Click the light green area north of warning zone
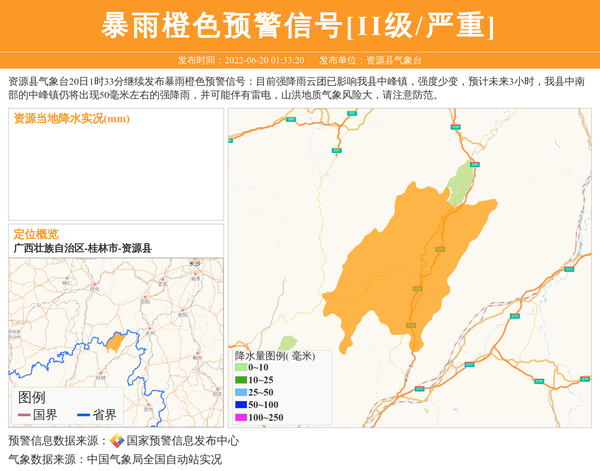600x471 pixels. 461,184
